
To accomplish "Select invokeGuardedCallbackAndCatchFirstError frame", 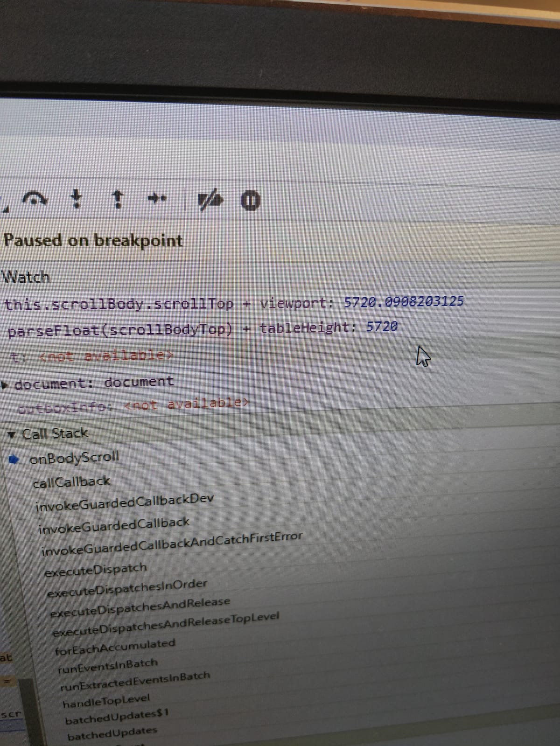I will tap(172, 544).
